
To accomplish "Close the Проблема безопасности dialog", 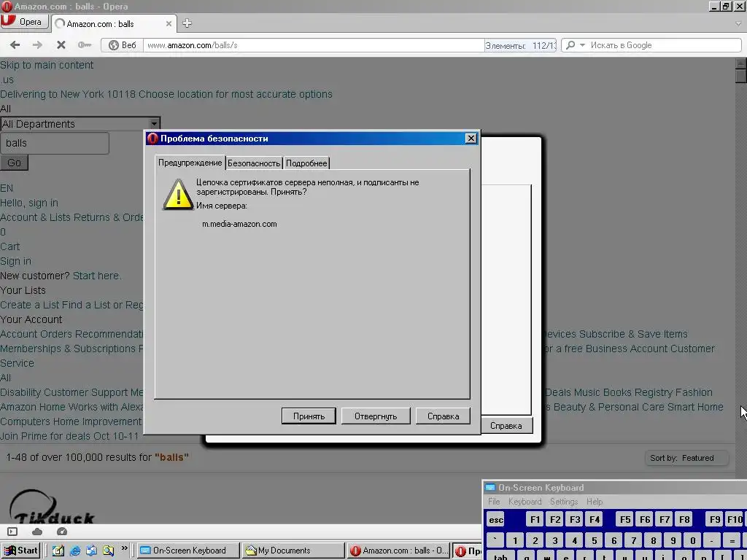I will click(x=471, y=138).
